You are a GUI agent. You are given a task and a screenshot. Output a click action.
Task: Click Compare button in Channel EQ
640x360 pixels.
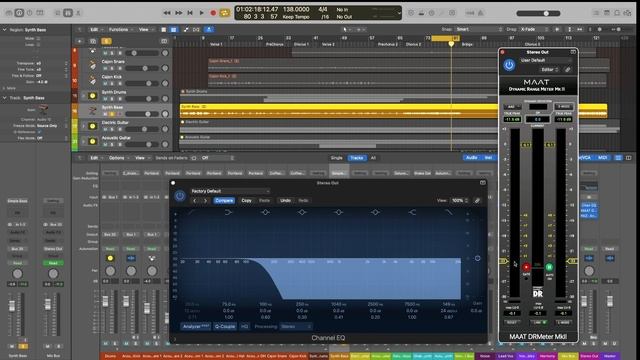tap(224, 200)
